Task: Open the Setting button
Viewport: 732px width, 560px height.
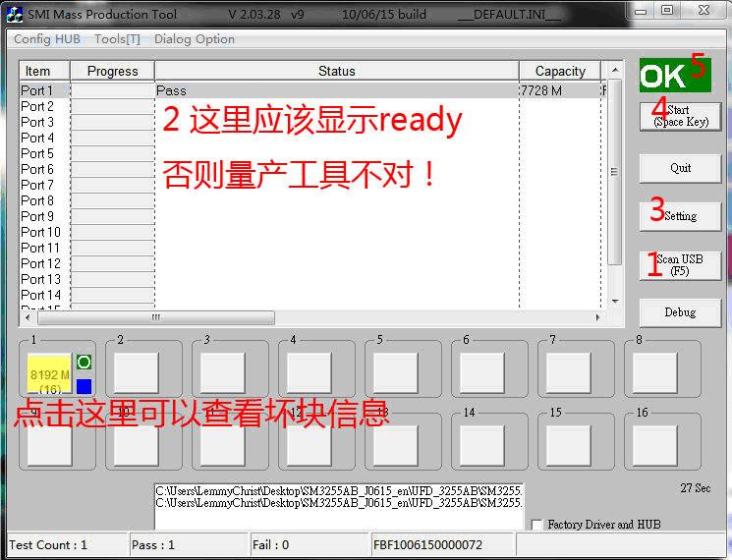Action: point(680,216)
